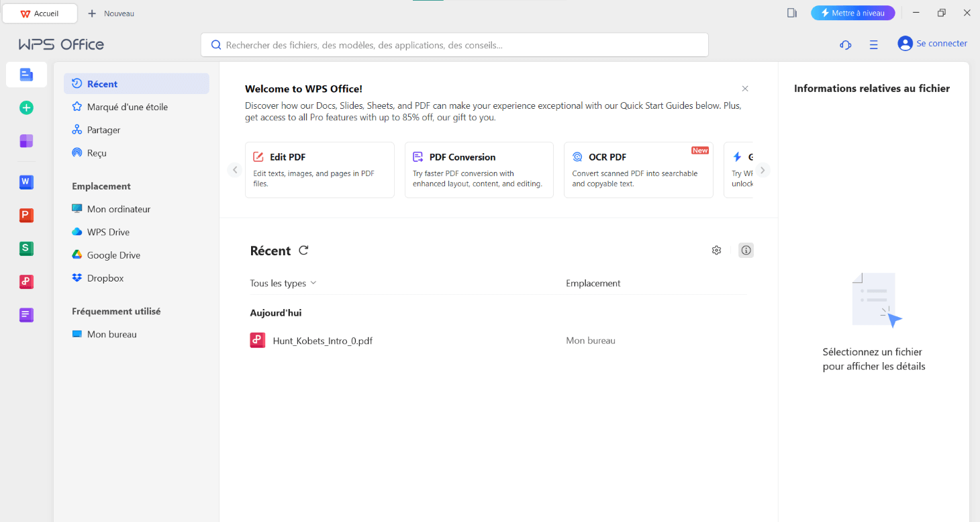Toggle the side panel layout icon in title bar

click(x=792, y=13)
